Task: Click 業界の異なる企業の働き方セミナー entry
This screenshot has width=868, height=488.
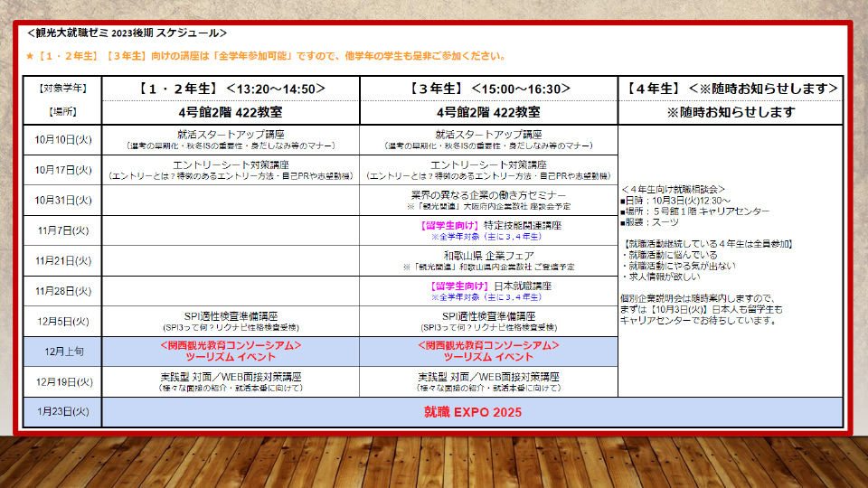Action: (x=488, y=195)
